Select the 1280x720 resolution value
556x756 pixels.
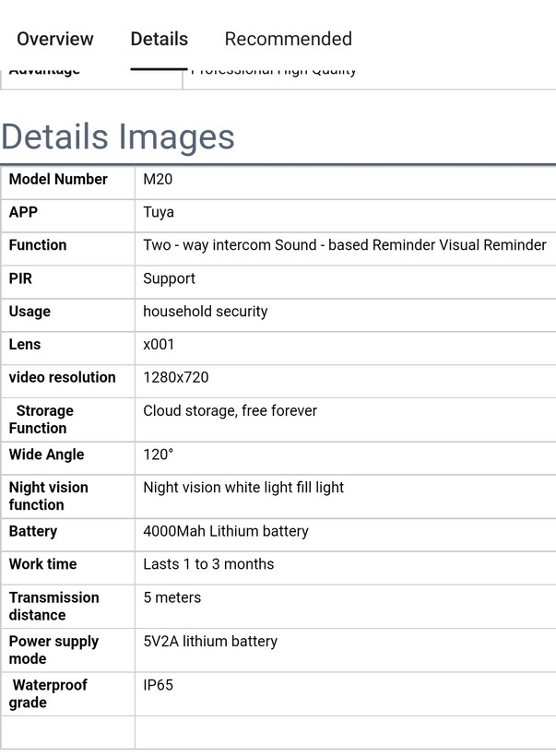[176, 377]
